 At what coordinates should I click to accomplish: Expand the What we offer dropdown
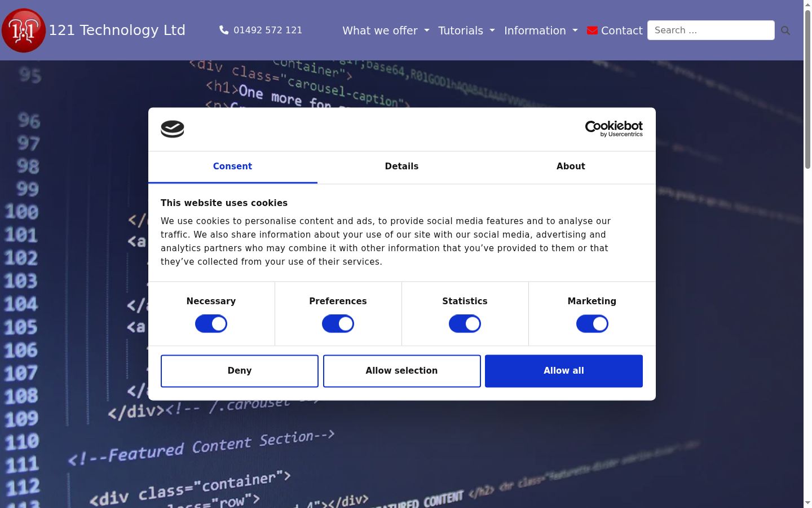(386, 30)
